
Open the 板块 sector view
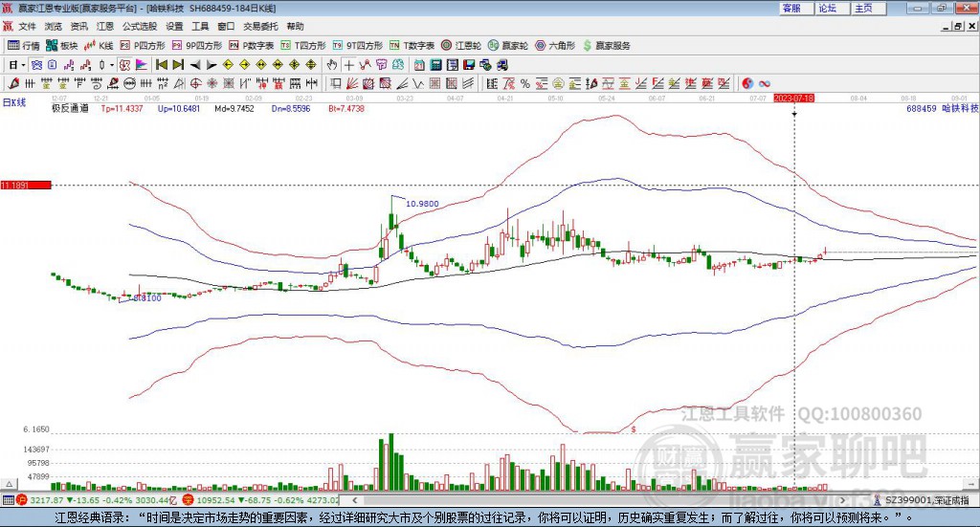(x=62, y=46)
